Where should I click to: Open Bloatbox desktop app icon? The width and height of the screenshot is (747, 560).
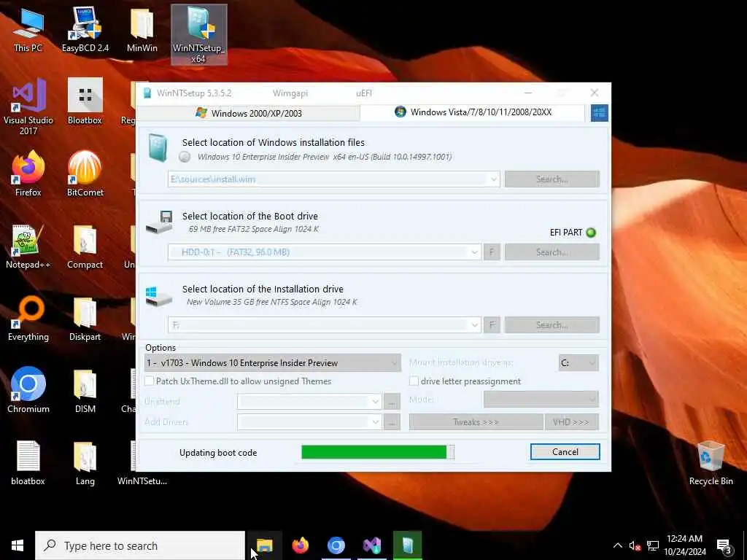[85, 102]
